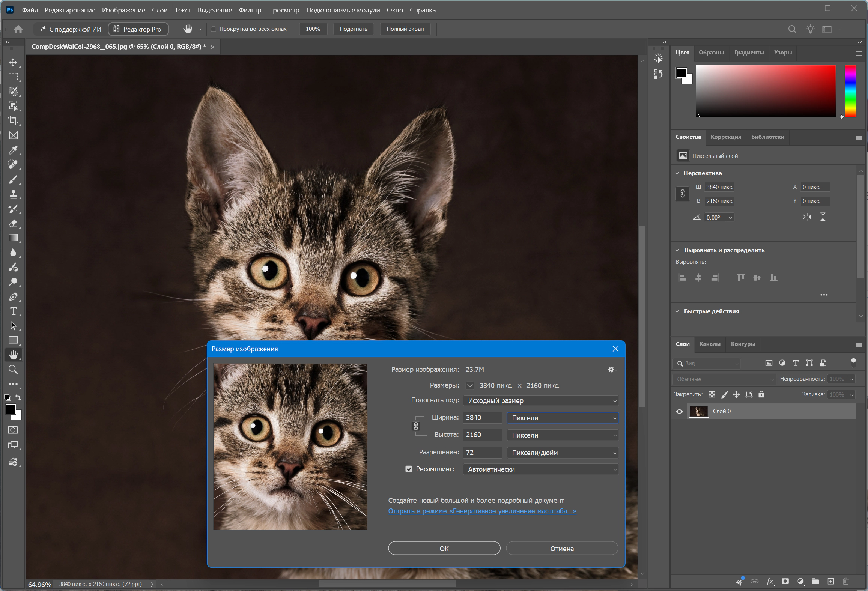868x591 pixels.
Task: Select the Eyedropper tool
Action: (13, 150)
